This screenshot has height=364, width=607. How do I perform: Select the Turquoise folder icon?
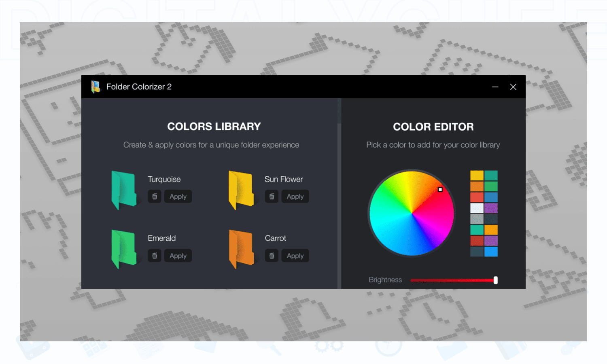tap(124, 190)
